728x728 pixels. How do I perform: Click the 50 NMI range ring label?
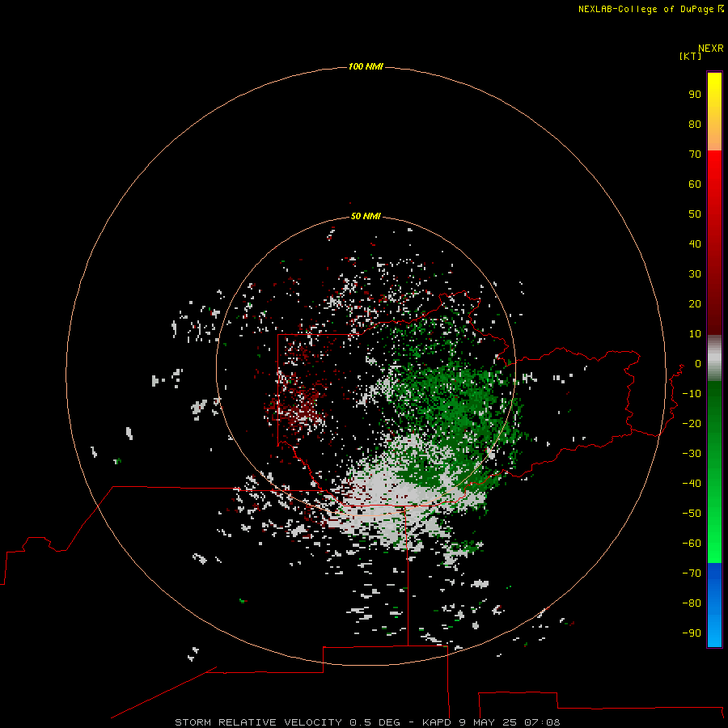point(366,216)
